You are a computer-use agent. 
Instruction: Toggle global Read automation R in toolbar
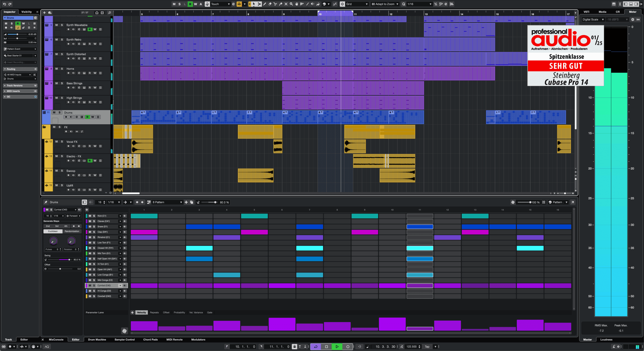coord(190,4)
